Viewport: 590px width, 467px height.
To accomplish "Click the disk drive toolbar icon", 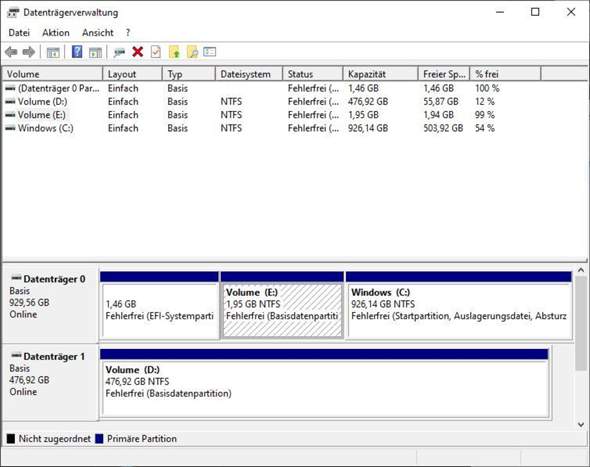I will coord(119,52).
